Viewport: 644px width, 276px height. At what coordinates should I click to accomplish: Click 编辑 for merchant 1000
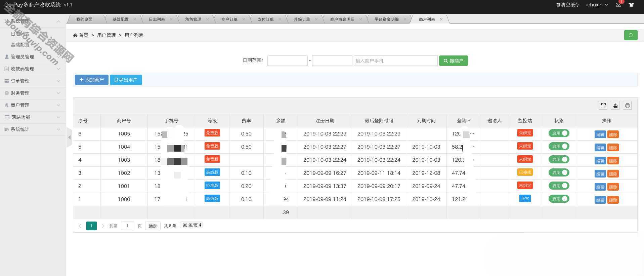[x=600, y=200]
